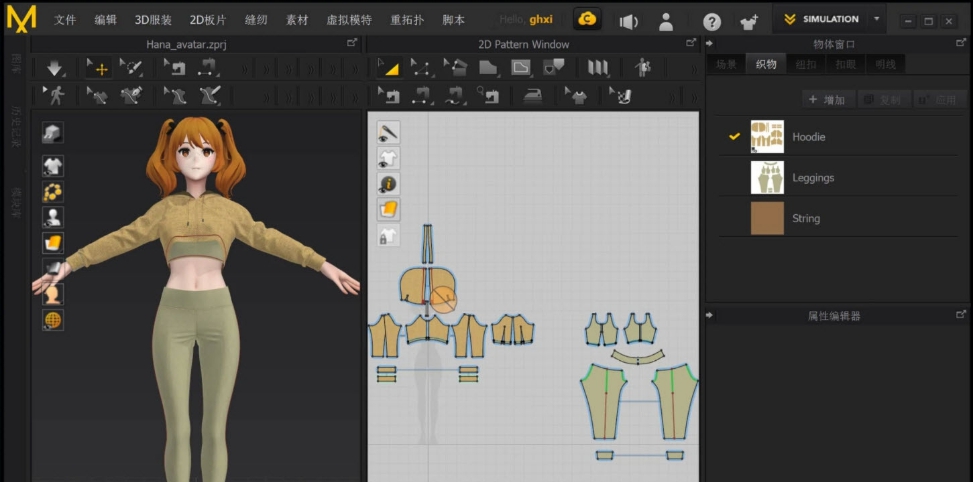Select the Select/Move tool in 3D toolbar

[x=98, y=68]
